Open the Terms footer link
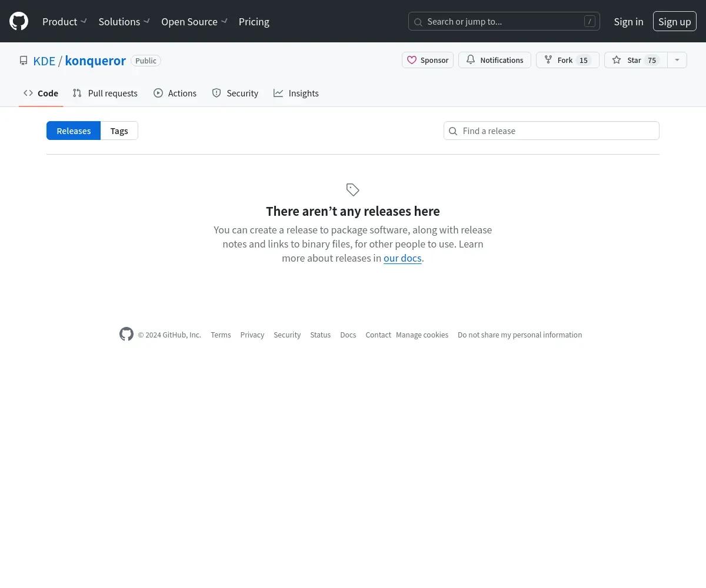 coord(221,335)
